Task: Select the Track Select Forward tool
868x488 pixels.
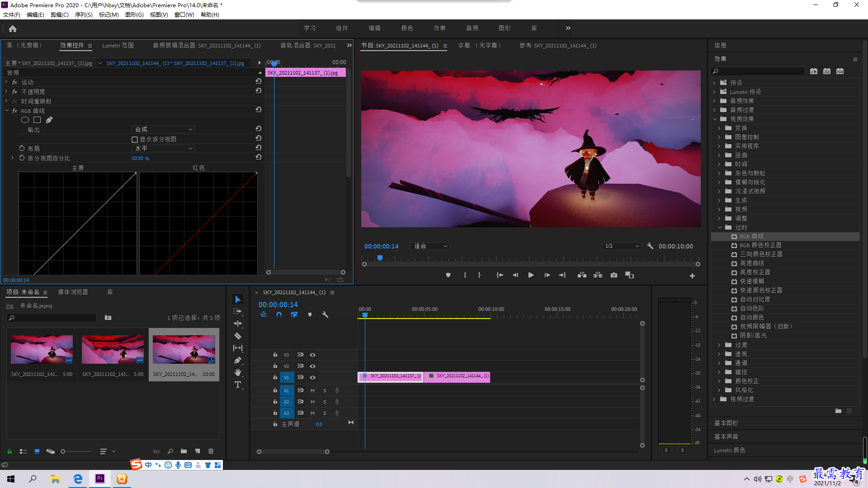Action: (238, 311)
